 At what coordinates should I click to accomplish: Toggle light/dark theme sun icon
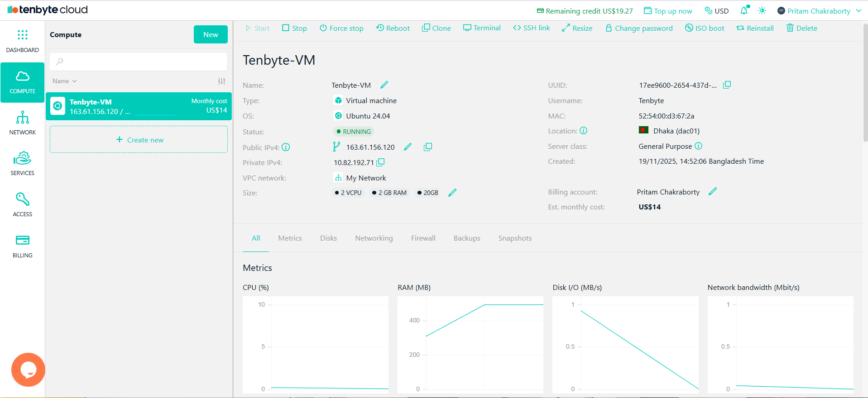pos(762,10)
